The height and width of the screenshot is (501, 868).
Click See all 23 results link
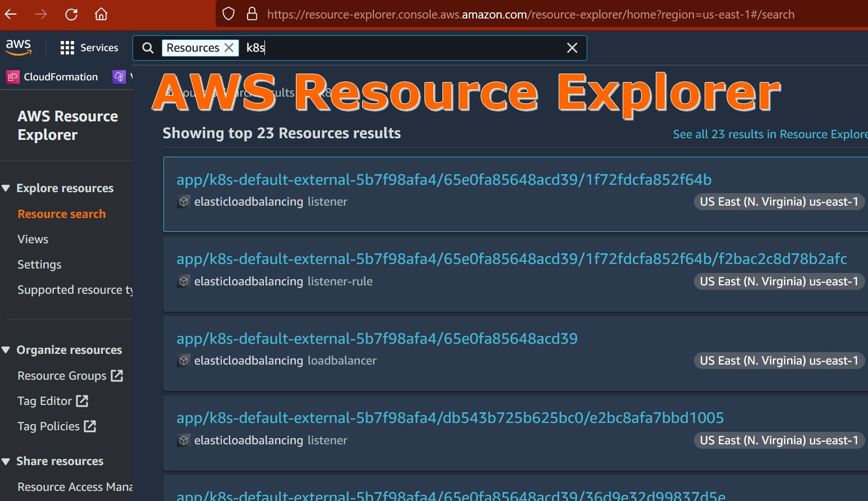[770, 134]
